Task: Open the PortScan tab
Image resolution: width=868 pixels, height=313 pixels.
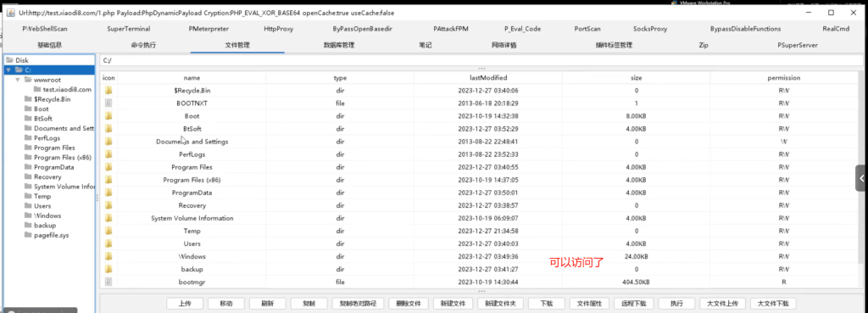Action: tap(587, 29)
